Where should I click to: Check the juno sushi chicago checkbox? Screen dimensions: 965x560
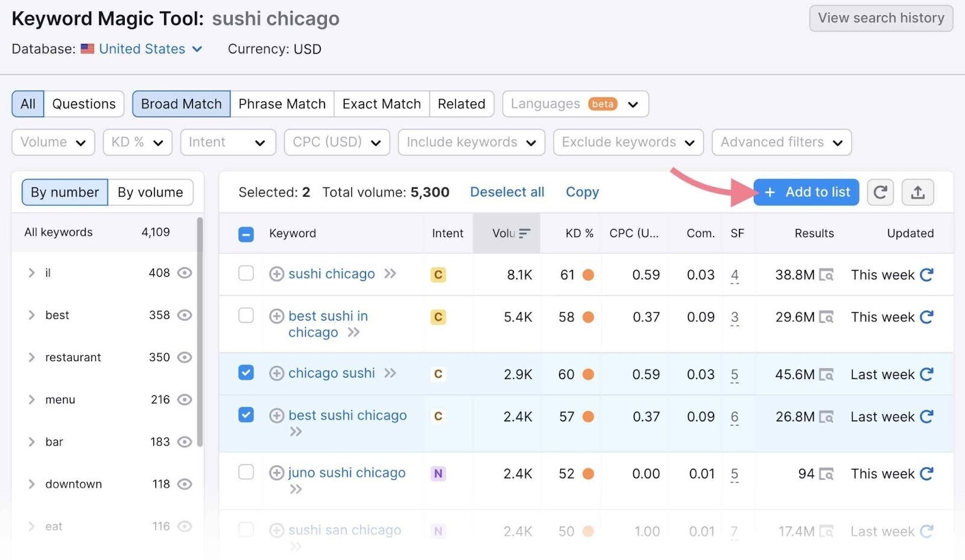[246, 472]
